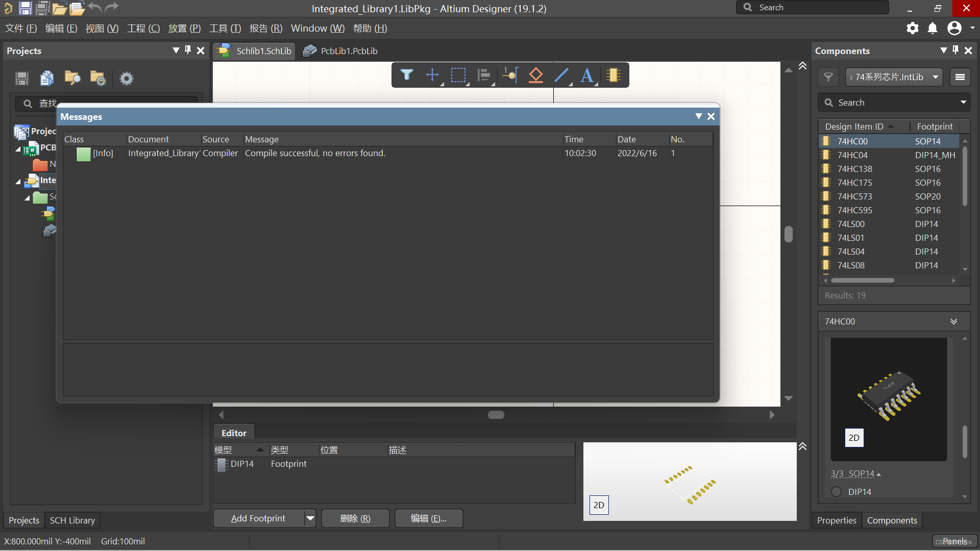Open the 74系列芯片.IntLib library dropdown
This screenshot has height=551, width=980.
pos(893,77)
